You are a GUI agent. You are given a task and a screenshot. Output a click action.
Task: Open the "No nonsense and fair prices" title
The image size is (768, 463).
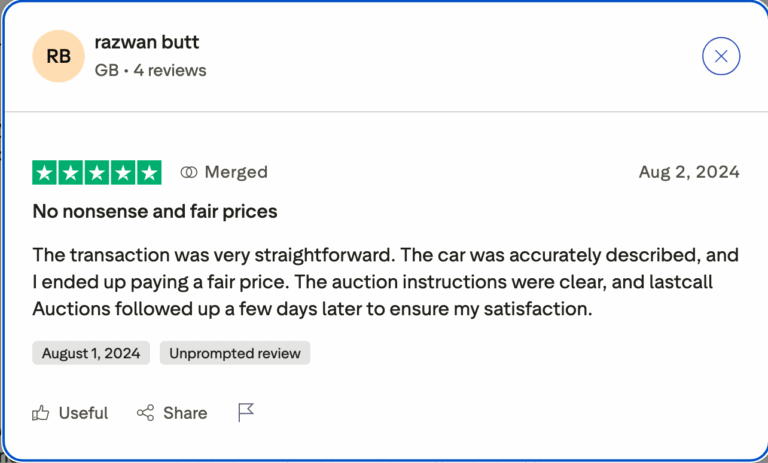(155, 211)
